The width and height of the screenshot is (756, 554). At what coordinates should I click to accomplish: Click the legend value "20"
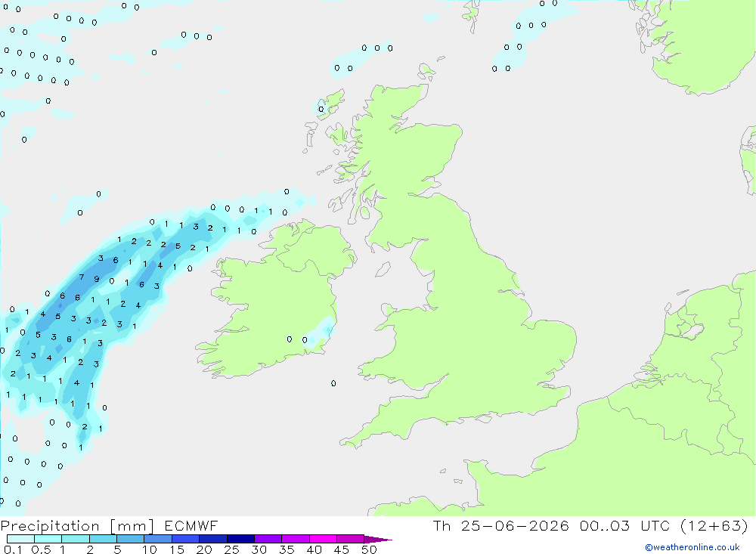(x=204, y=549)
